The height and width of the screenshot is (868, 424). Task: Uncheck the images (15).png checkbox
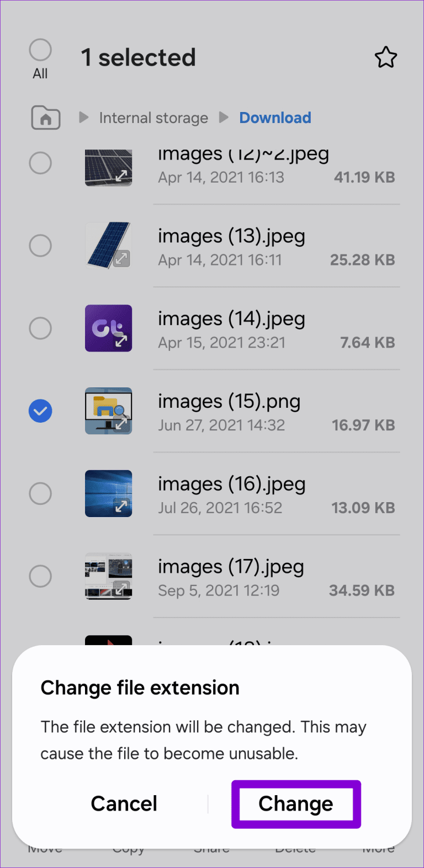(40, 411)
